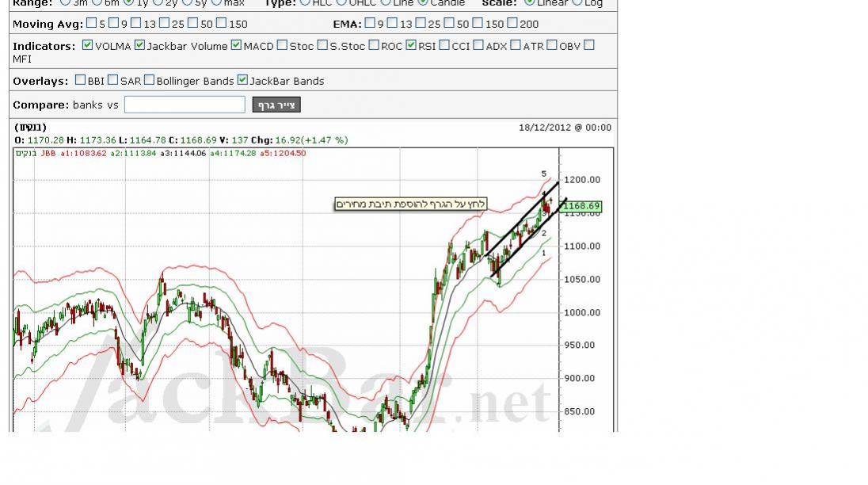Enable the Stoc indicator checkbox
The width and height of the screenshot is (868, 485).
pos(282,45)
